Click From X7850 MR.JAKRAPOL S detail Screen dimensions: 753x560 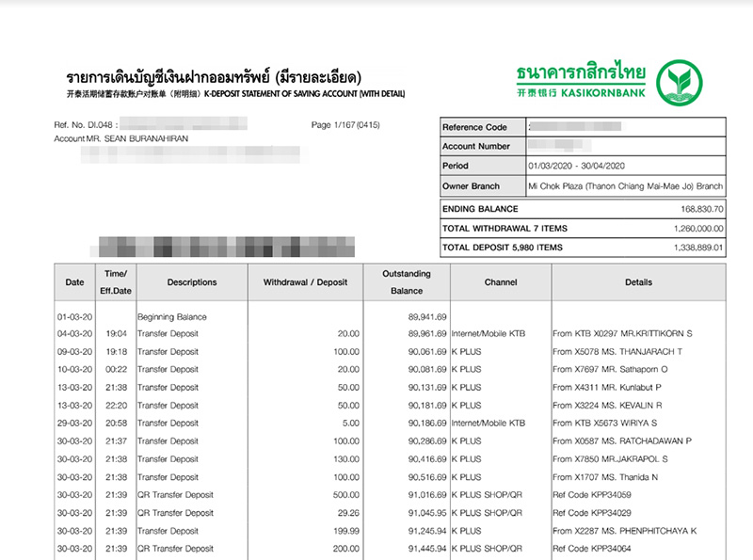pyautogui.click(x=610, y=459)
